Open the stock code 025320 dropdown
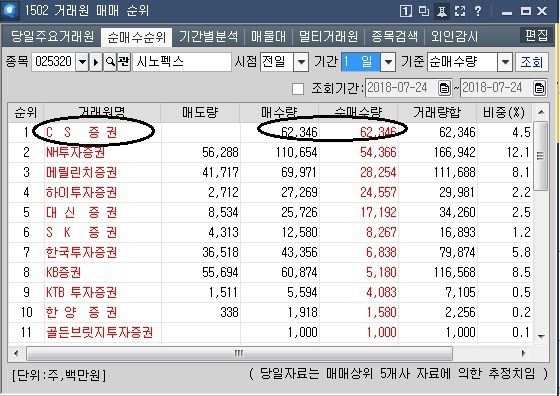560x396 pixels. click(82, 62)
